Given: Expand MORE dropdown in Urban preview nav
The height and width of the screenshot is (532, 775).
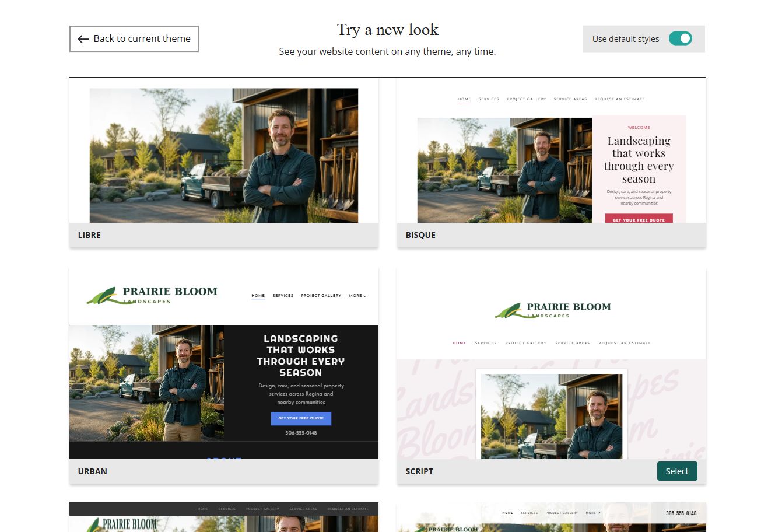Looking at the screenshot, I should 357,296.
